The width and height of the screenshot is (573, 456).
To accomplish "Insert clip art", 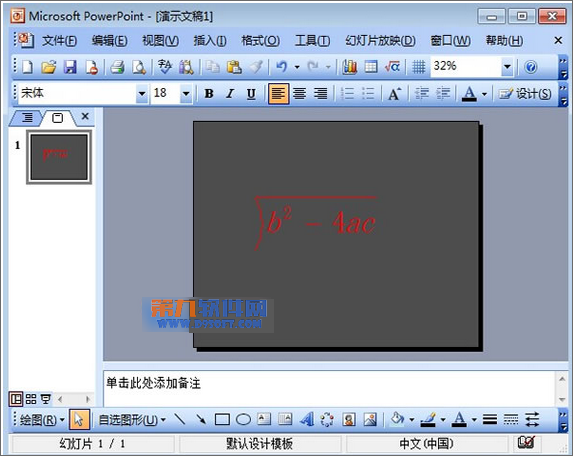I will tap(349, 419).
